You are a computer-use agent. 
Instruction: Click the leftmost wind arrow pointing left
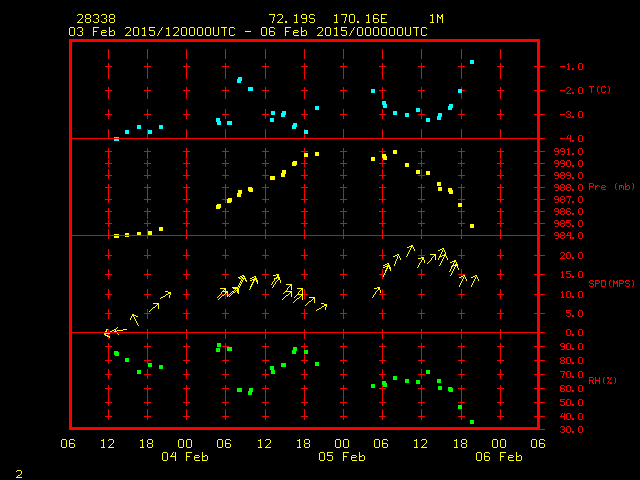113,331
